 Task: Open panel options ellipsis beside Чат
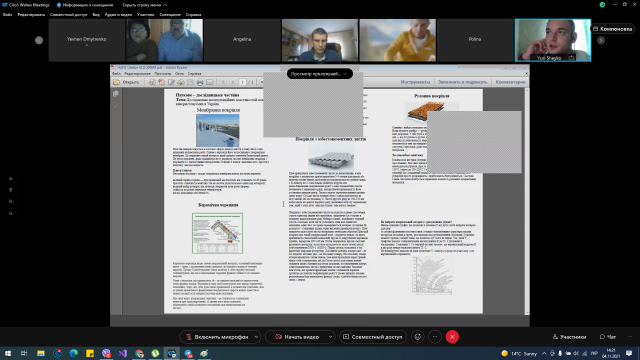tap(630, 337)
